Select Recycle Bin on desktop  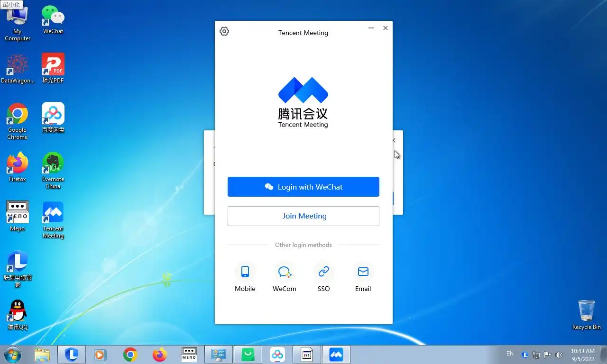tap(587, 315)
